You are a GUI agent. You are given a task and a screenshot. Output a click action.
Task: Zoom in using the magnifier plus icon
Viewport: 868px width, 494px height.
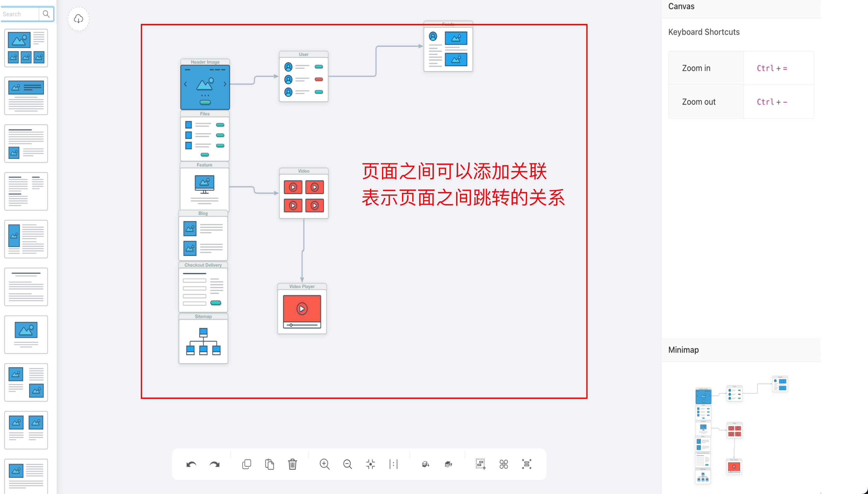[325, 464]
